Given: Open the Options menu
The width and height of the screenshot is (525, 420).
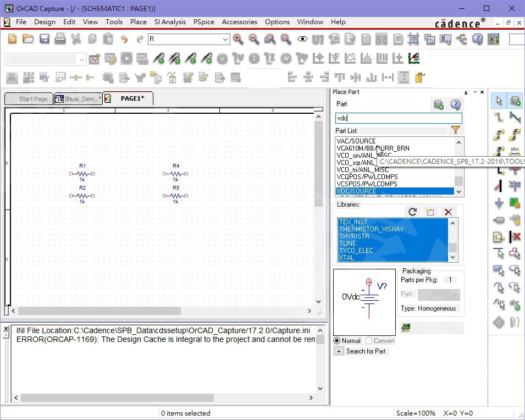Looking at the screenshot, I should (277, 22).
